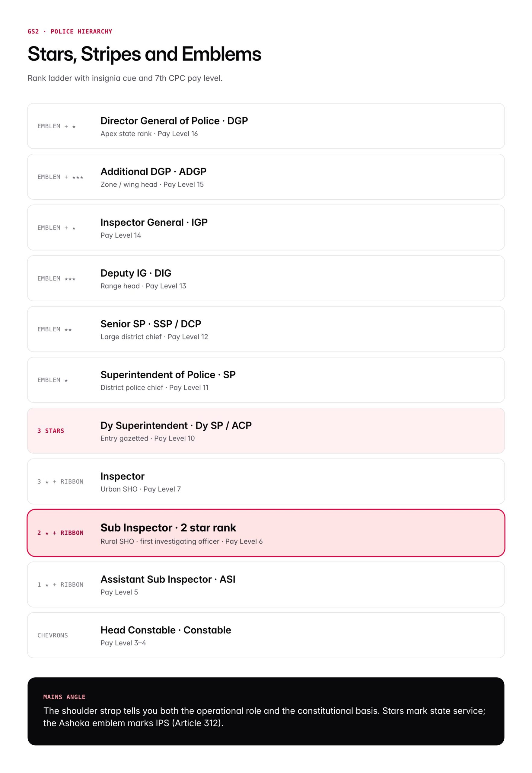The height and width of the screenshot is (773, 532).
Task: Click the "1 ★ + RIBBON" insignia label
Action: pyautogui.click(x=60, y=585)
